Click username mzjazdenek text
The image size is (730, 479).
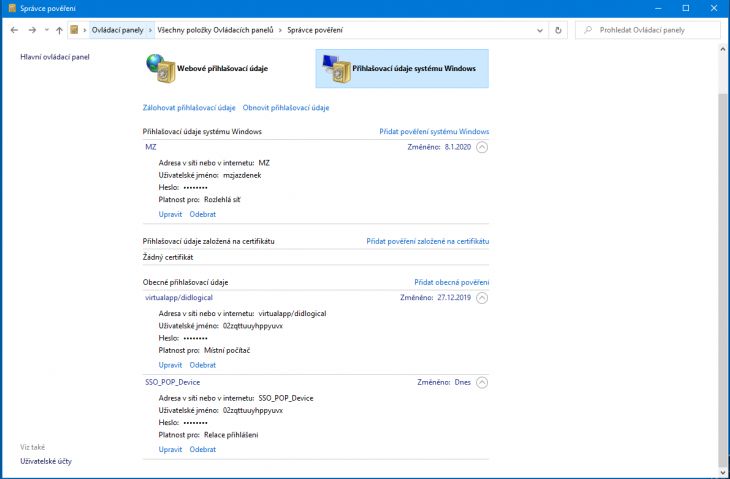242,175
